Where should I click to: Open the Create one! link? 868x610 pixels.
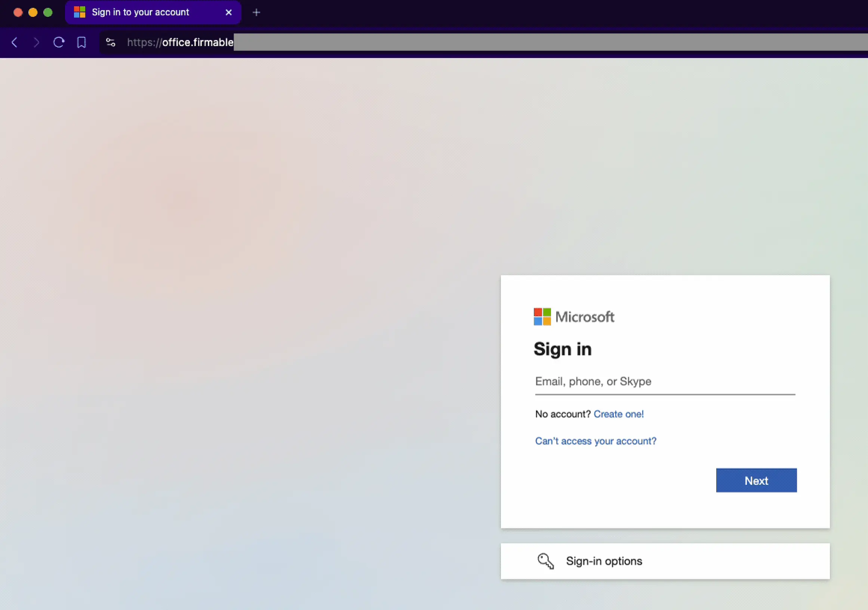coord(619,414)
